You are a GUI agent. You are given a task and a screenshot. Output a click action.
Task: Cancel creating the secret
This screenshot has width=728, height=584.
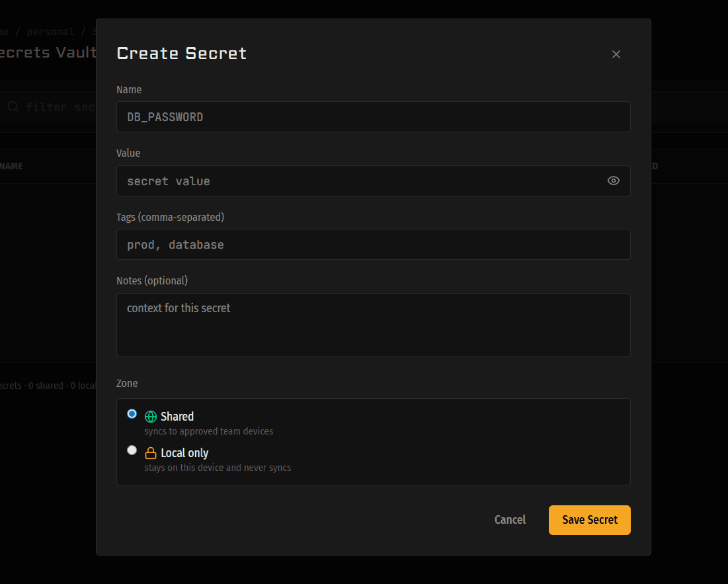509,520
